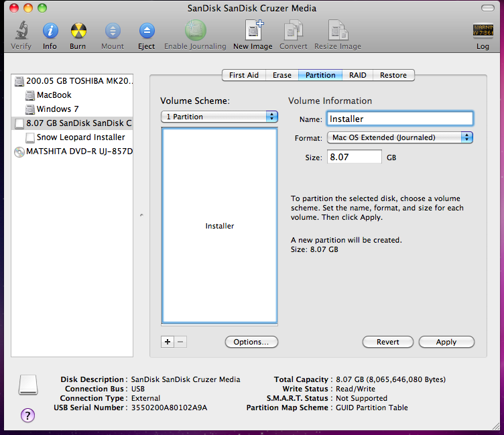This screenshot has height=435, width=504.
Task: Click the Options... button
Action: 251,342
